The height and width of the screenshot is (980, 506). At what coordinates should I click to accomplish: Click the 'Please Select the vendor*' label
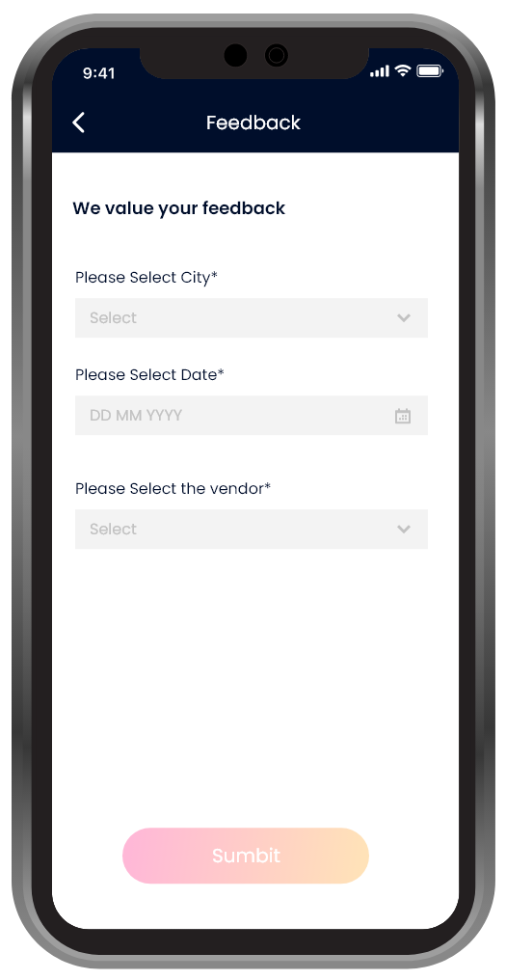point(173,488)
